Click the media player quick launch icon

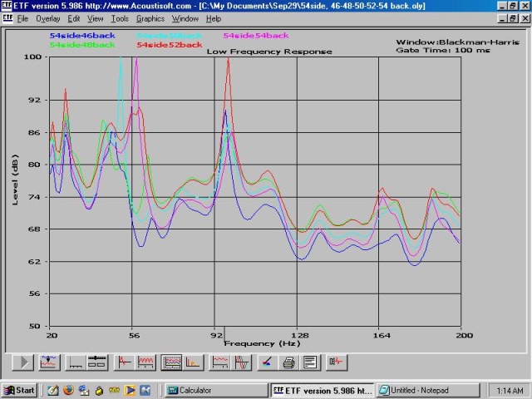pyautogui.click(x=130, y=390)
